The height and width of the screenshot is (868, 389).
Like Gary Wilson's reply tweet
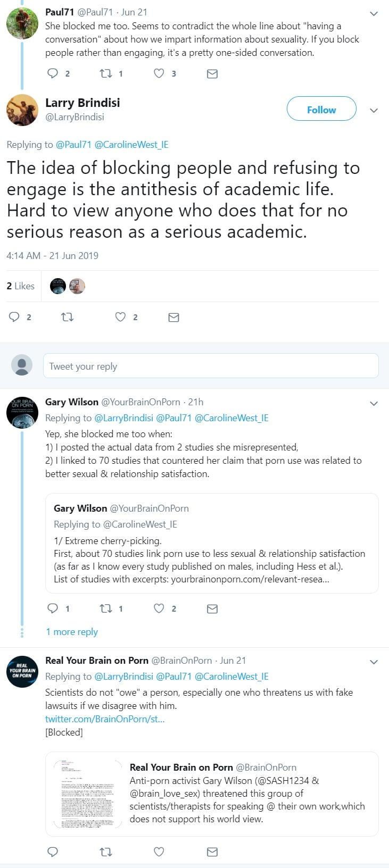pyautogui.click(x=159, y=608)
